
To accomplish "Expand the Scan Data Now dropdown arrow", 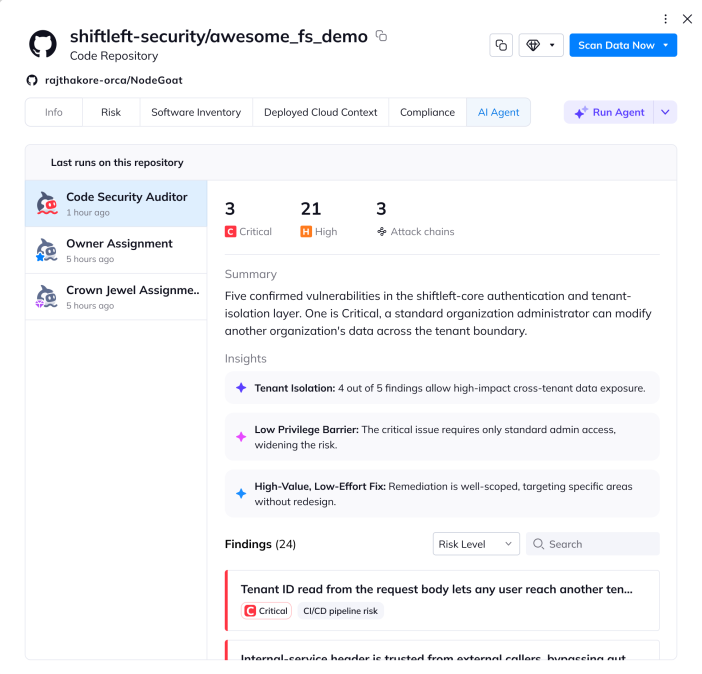I will pyautogui.click(x=666, y=45).
